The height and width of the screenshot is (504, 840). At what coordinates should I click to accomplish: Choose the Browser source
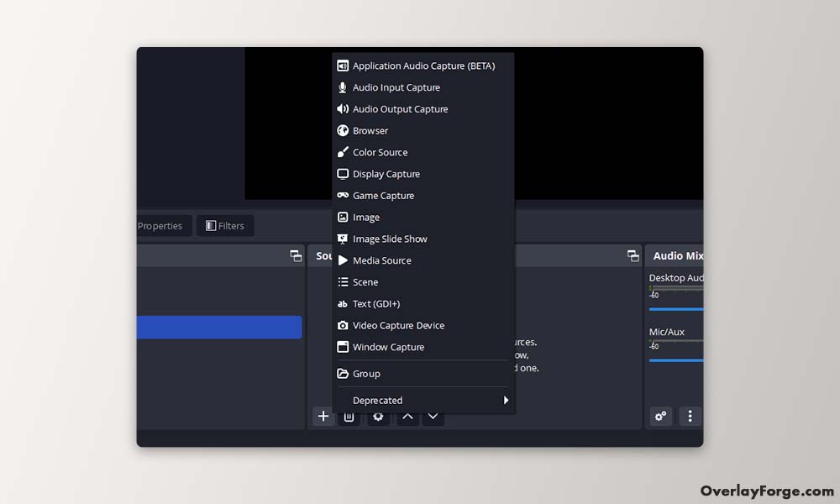point(370,130)
